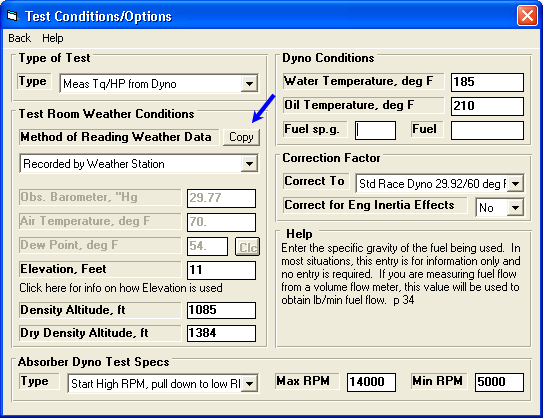Open Correct for Eng Inertia Effects dropdown
Viewport: 543px width, 418px height.
click(x=515, y=208)
